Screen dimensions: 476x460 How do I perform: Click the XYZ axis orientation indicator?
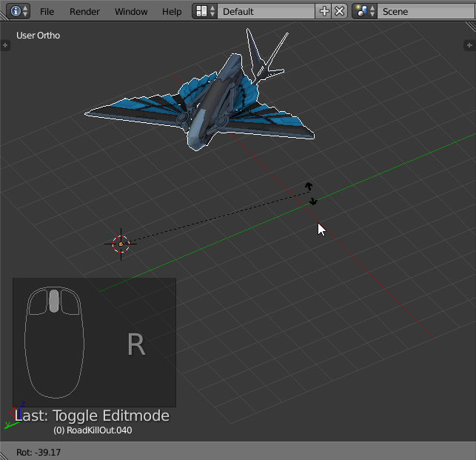15,416
